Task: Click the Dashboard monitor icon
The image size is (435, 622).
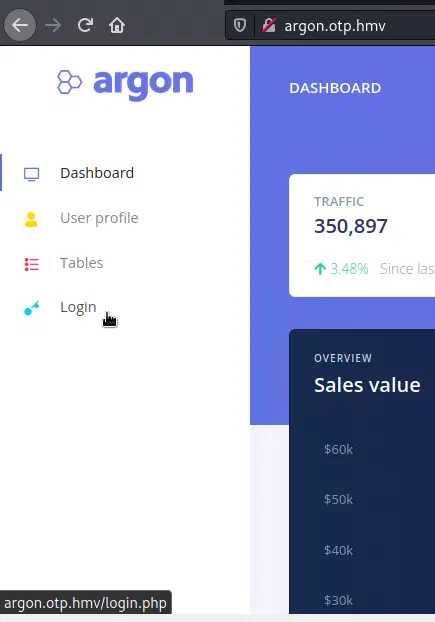Action: coord(31,174)
